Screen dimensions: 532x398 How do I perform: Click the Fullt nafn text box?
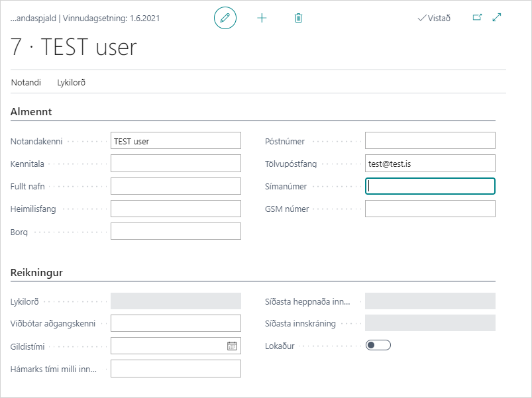pos(176,186)
